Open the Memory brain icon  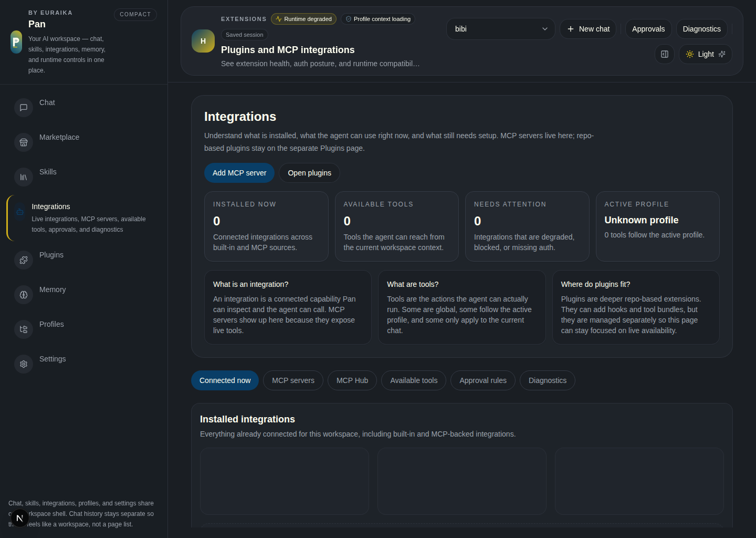point(24,295)
